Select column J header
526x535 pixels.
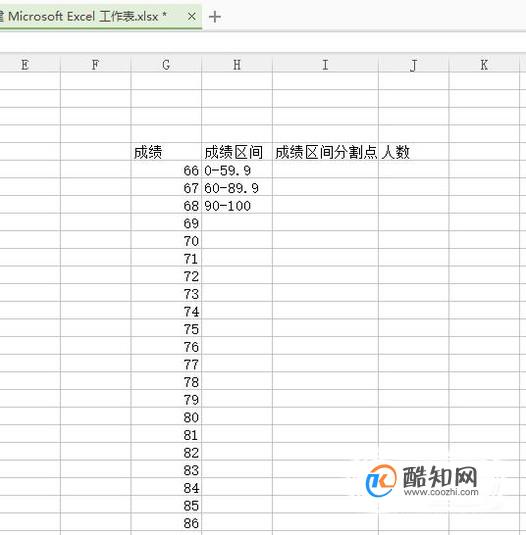point(414,64)
